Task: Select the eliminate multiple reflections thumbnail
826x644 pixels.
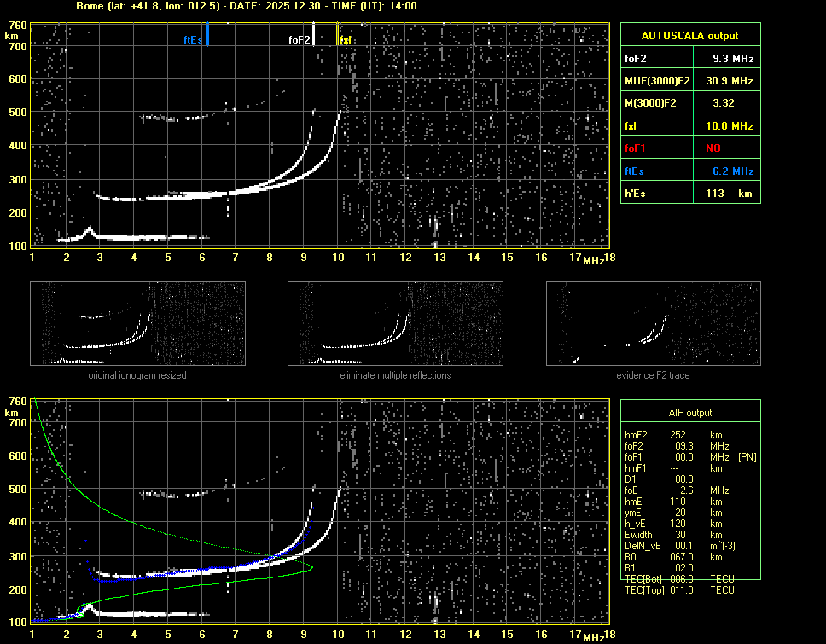Action: pos(395,323)
